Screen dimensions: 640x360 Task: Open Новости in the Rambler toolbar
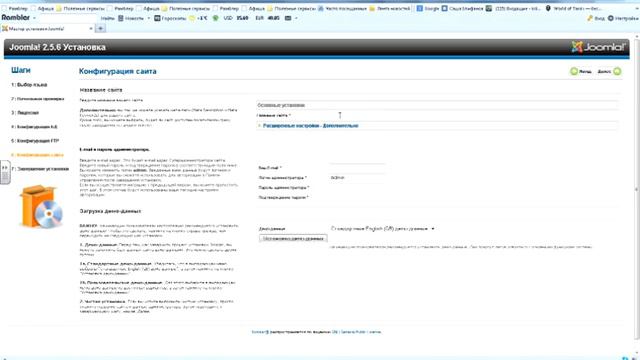[x=131, y=18]
